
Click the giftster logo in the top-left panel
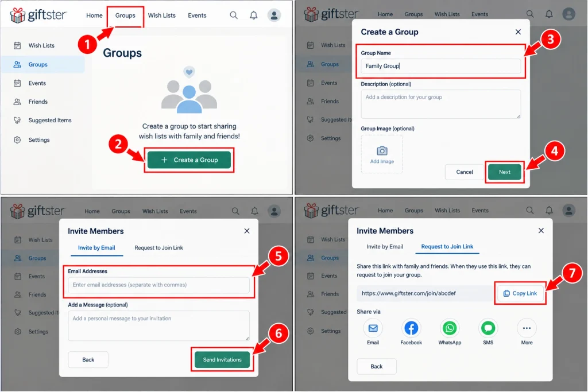(x=38, y=15)
